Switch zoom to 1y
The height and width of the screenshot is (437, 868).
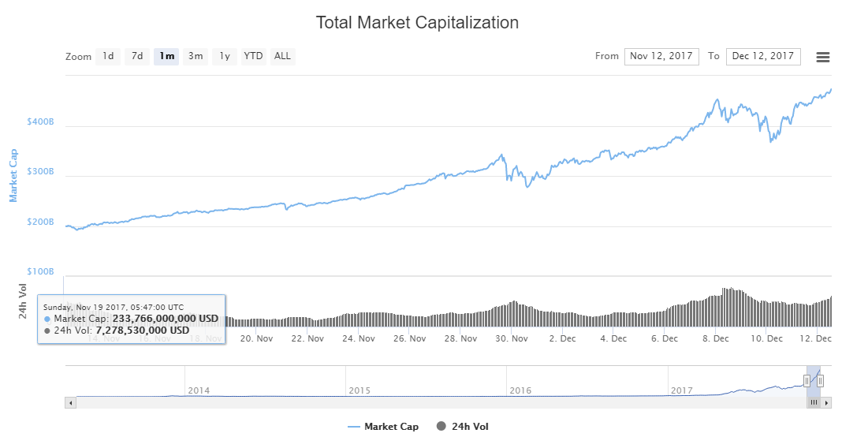pyautogui.click(x=225, y=56)
